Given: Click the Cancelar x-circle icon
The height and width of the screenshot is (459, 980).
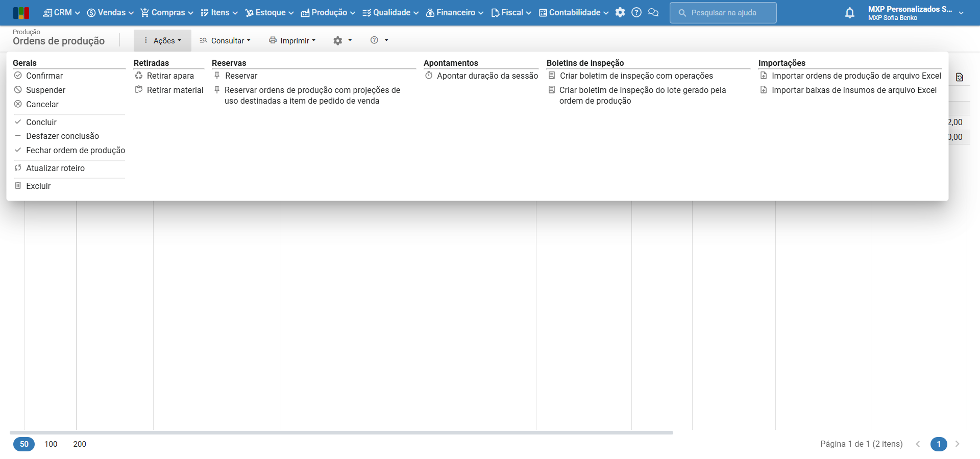Looking at the screenshot, I should [x=18, y=104].
